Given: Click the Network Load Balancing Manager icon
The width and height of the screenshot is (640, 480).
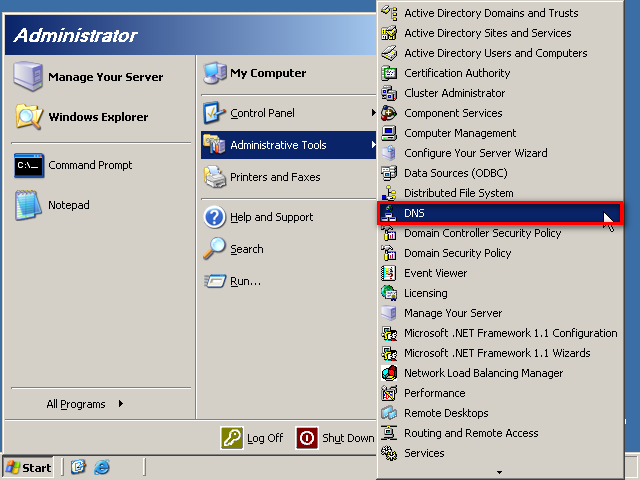Looking at the screenshot, I should coord(389,373).
